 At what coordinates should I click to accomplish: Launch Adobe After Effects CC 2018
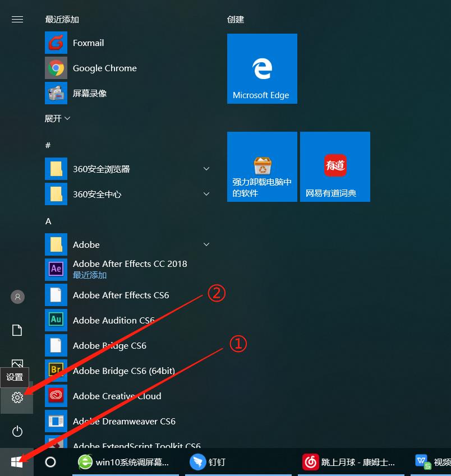click(x=130, y=264)
